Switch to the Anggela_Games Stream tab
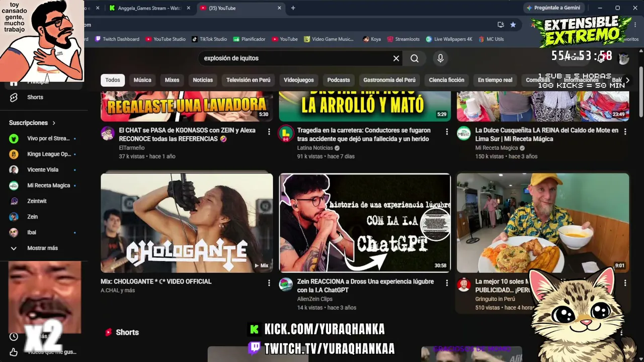Screen dimensions: 644x362 click(x=149, y=8)
